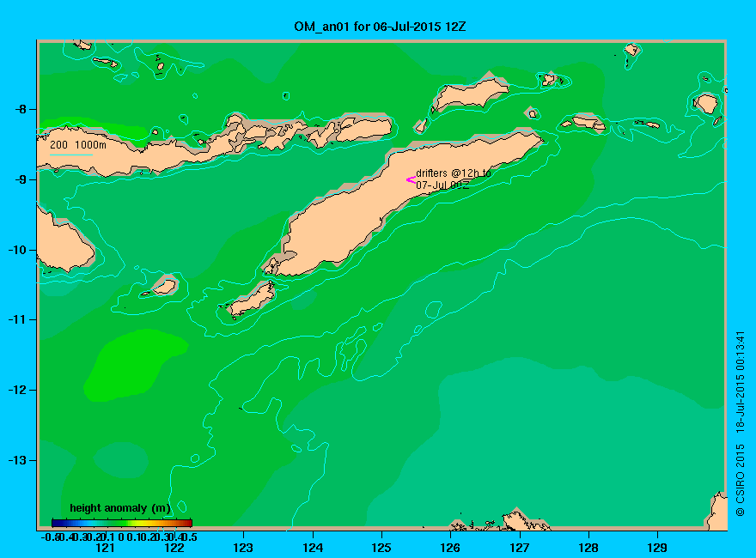Click the latitude label -9

pos(21,179)
